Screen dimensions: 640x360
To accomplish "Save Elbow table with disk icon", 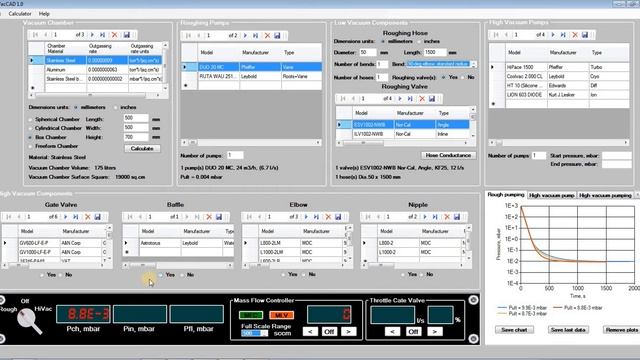I will point(338,217).
